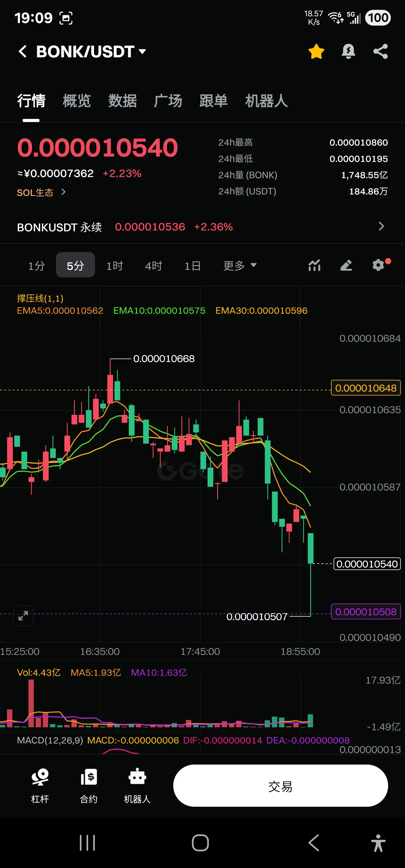Tap the big red price 0.000010540
Image resolution: width=405 pixels, height=868 pixels.
coord(98,148)
